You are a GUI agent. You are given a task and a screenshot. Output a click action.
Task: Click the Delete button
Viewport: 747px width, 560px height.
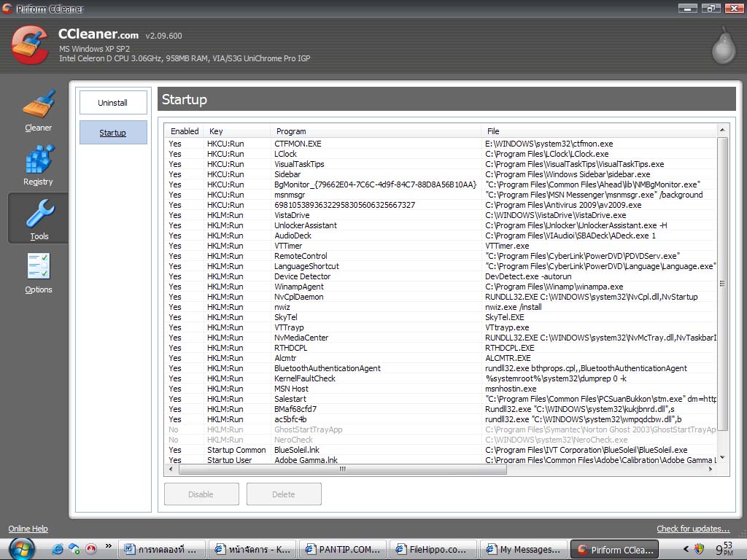(284, 494)
